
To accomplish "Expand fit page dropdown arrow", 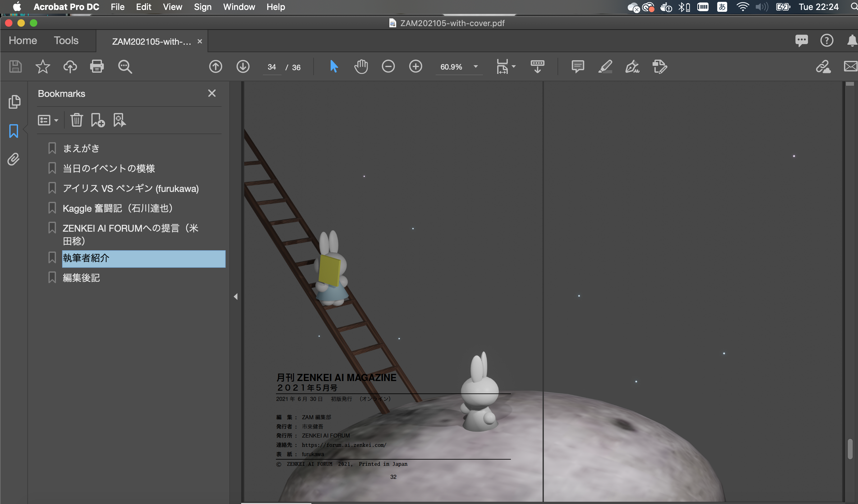I will coord(513,67).
